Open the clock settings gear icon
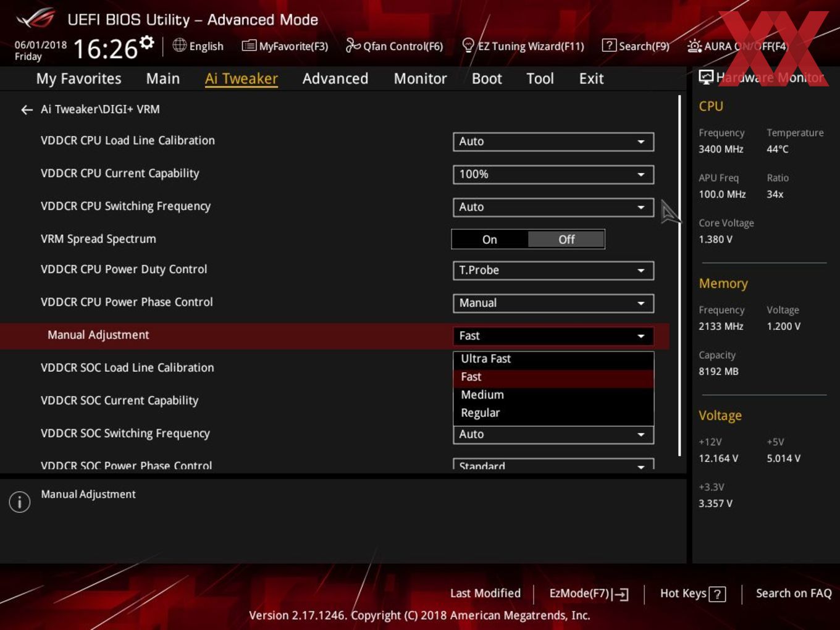The height and width of the screenshot is (630, 840). coord(147,42)
